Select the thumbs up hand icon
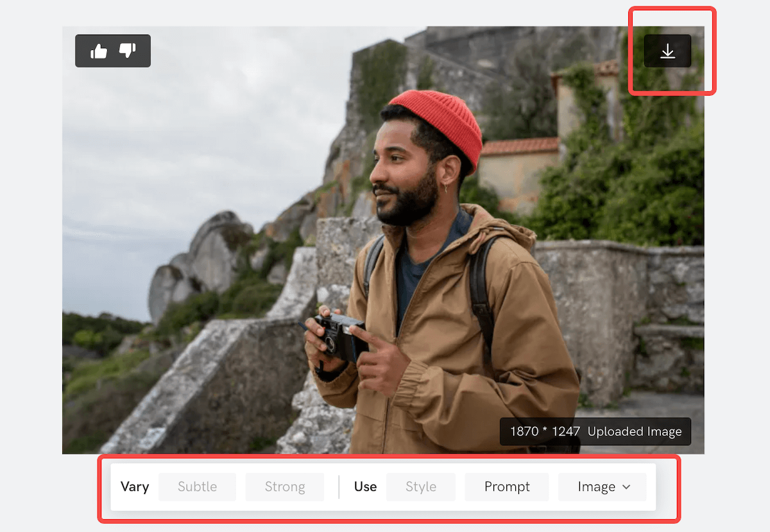This screenshot has width=770, height=532. tap(100, 51)
